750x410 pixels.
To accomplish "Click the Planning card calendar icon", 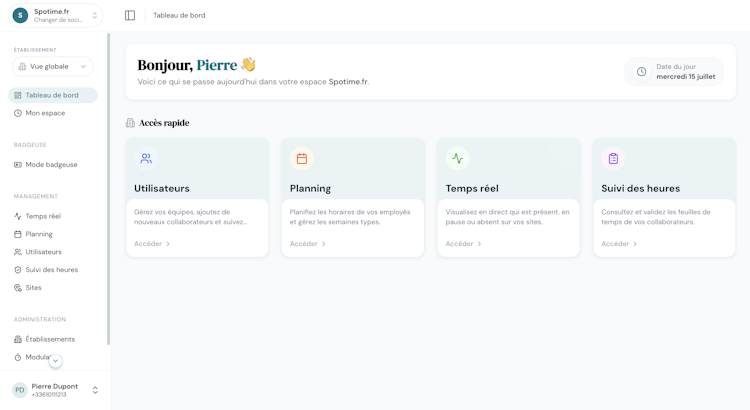I will [302, 158].
